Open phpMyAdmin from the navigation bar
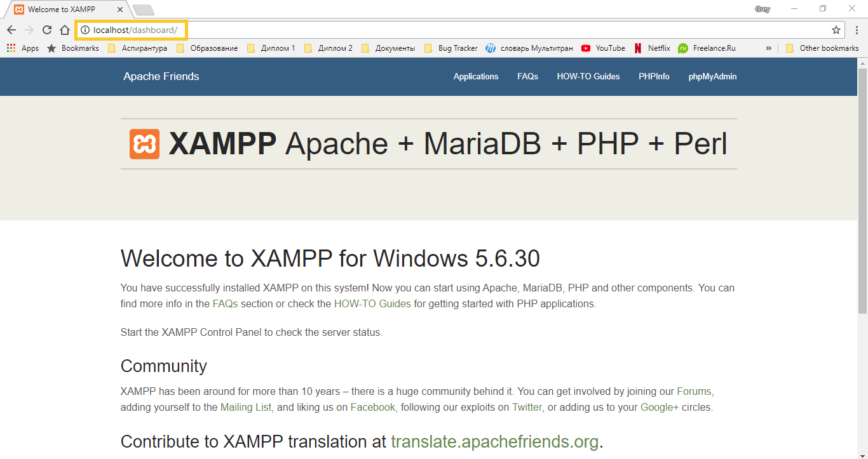The width and height of the screenshot is (868, 459). click(712, 77)
